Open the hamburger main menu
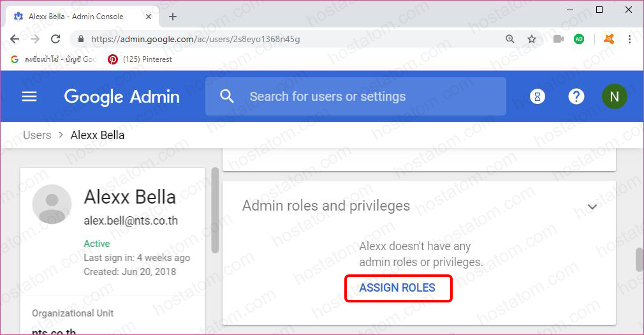The width and height of the screenshot is (644, 335). coord(29,96)
